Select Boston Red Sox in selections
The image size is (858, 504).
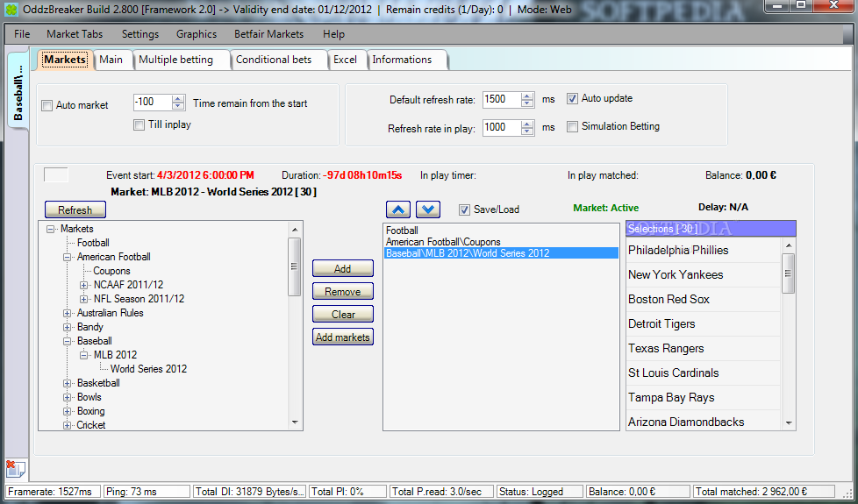point(703,300)
